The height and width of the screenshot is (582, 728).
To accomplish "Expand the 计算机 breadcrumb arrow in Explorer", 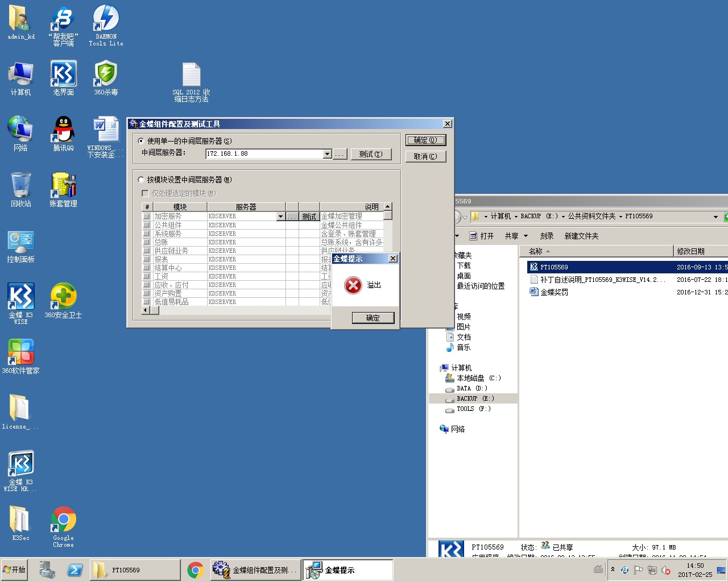I will coord(516,217).
